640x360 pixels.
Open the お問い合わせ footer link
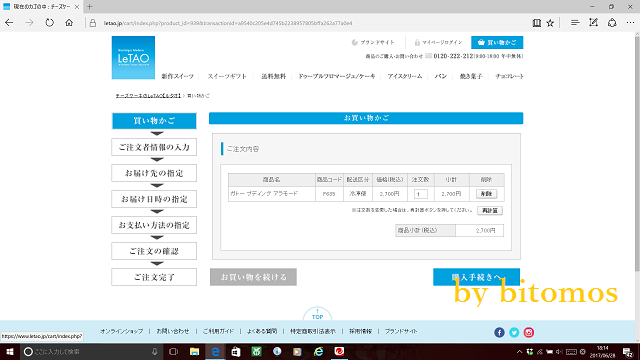tap(173, 331)
